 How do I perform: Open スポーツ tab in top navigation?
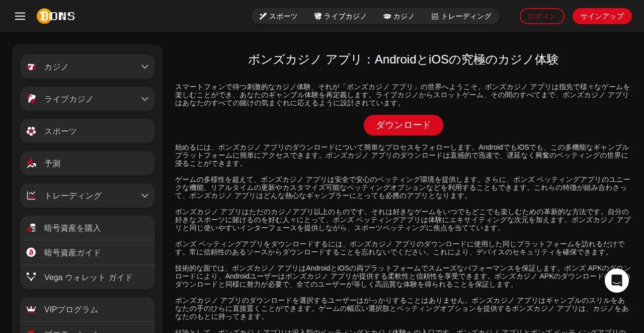point(278,16)
